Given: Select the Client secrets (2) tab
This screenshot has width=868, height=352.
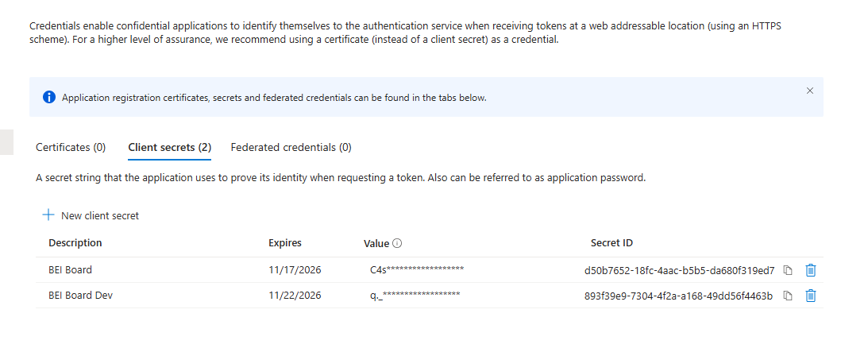Looking at the screenshot, I should click(x=169, y=147).
